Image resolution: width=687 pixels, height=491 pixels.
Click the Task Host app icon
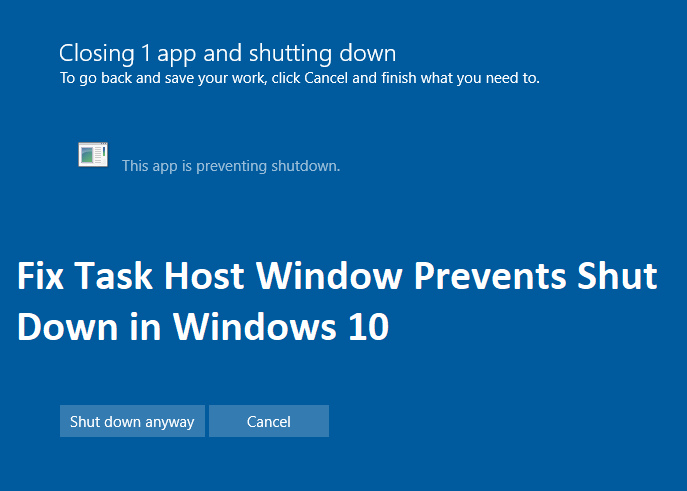(x=93, y=154)
